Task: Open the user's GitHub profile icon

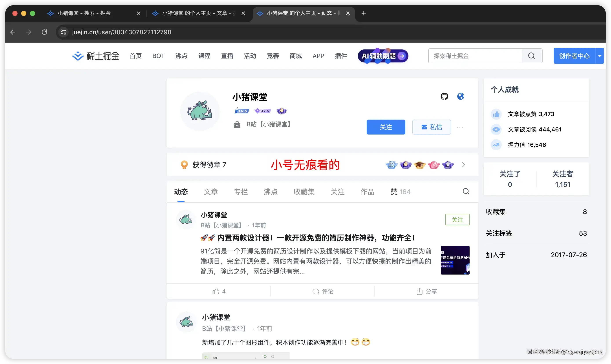Action: pyautogui.click(x=444, y=96)
